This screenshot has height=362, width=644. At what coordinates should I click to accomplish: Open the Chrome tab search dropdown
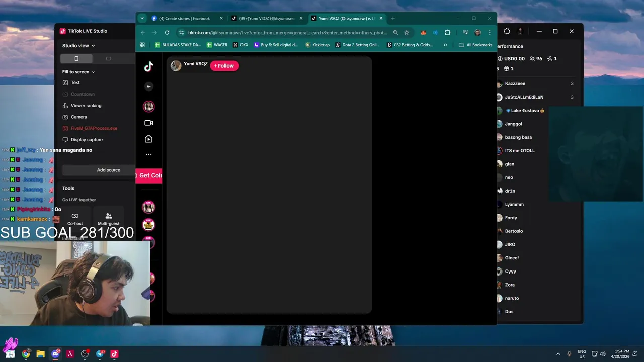point(142,18)
